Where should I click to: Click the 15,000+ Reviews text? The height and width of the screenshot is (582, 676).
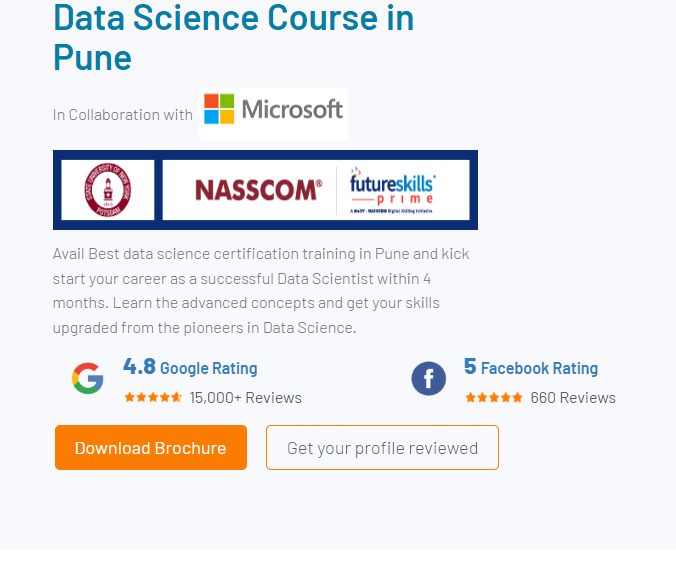click(245, 397)
